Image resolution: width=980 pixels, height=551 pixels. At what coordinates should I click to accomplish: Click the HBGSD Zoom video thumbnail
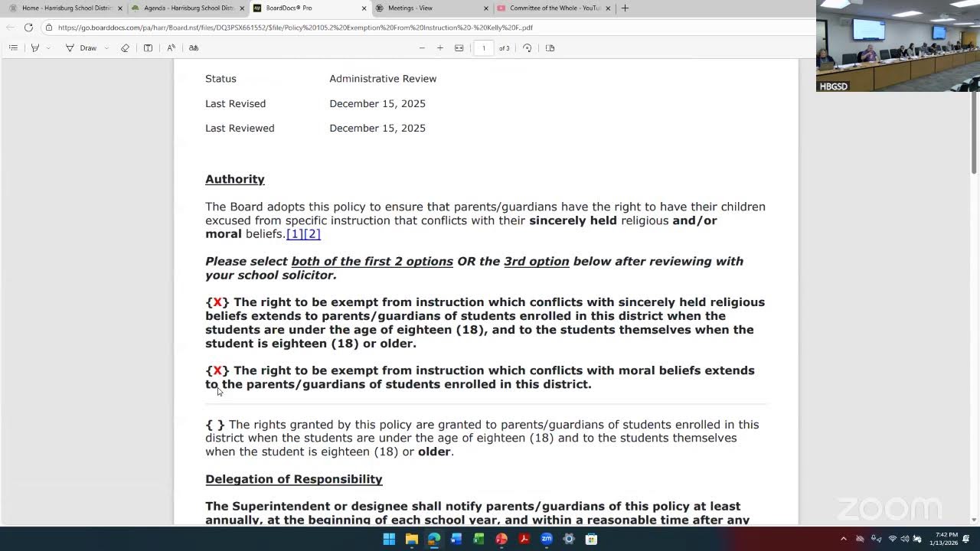pyautogui.click(x=898, y=46)
